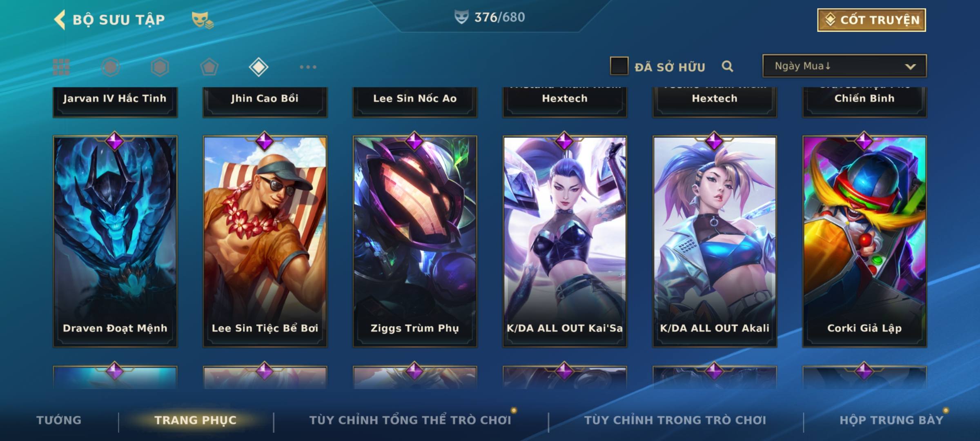
Task: Filter by the pentagon rarity gem icon
Action: click(x=209, y=67)
